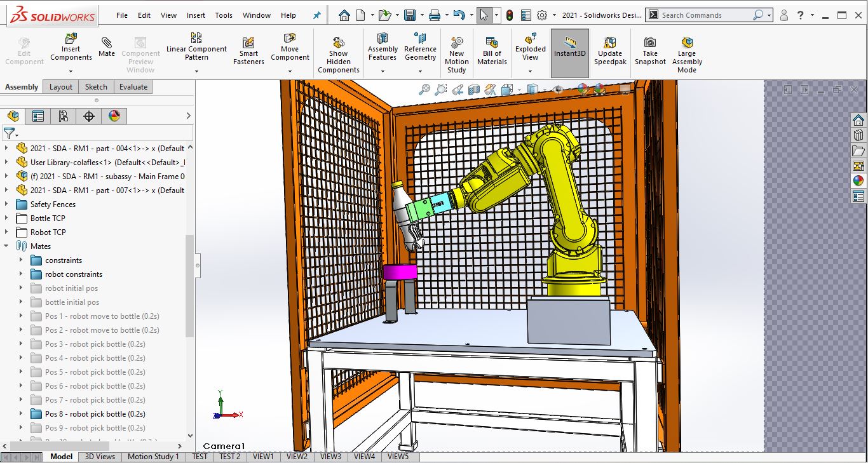Select the Bottle TCP folder
This screenshot has height=463, width=868.
point(48,218)
